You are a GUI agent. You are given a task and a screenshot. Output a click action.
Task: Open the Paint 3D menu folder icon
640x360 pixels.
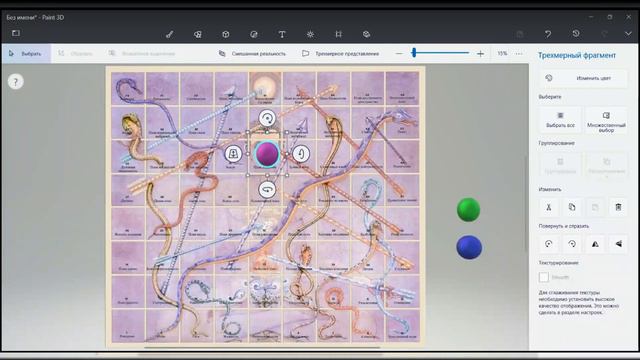click(16, 33)
